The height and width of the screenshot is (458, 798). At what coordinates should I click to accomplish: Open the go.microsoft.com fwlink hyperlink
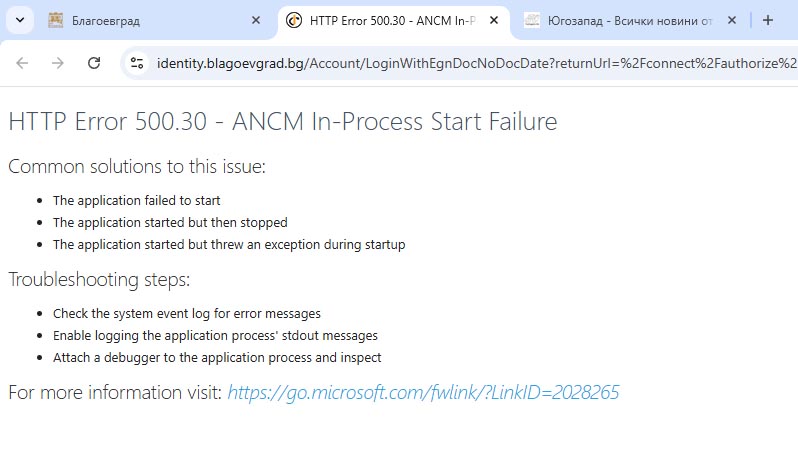(x=423, y=392)
